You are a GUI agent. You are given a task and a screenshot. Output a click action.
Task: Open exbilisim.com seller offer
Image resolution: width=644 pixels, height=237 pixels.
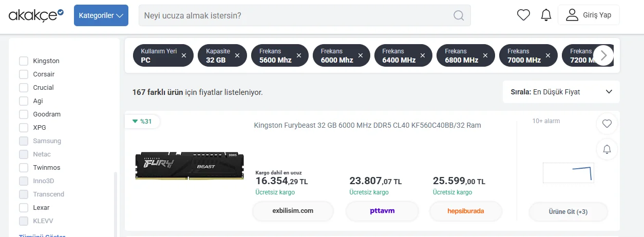(293, 211)
